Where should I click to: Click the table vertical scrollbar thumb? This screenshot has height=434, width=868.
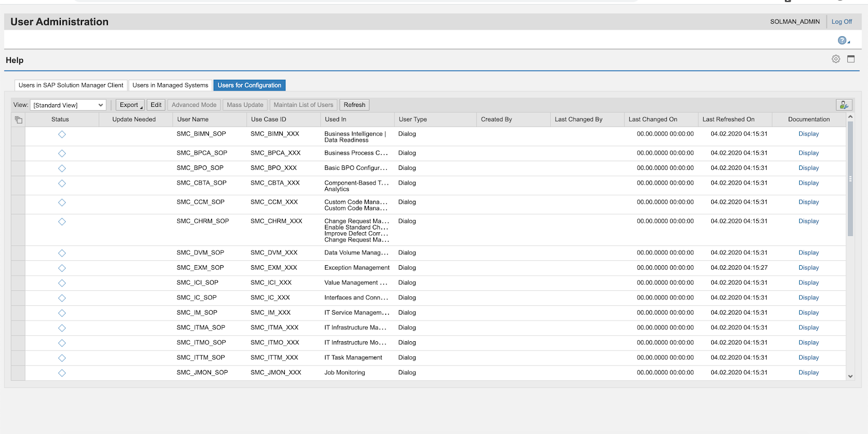pos(850,179)
